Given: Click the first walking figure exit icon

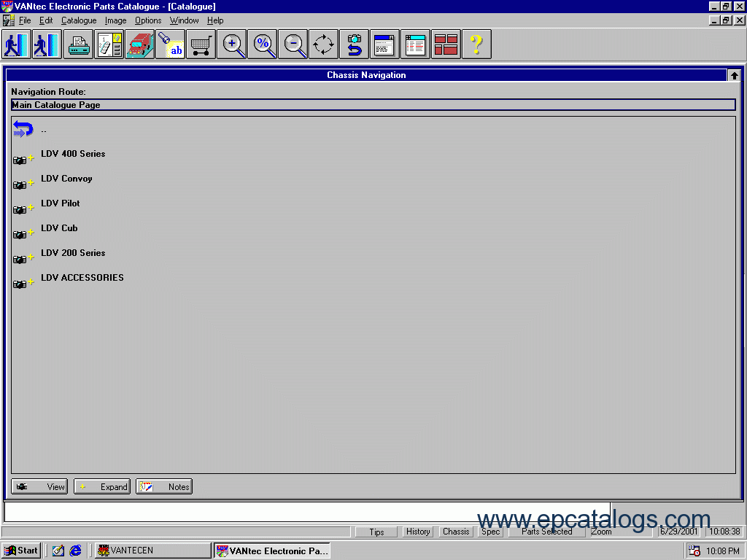Looking at the screenshot, I should point(16,44).
